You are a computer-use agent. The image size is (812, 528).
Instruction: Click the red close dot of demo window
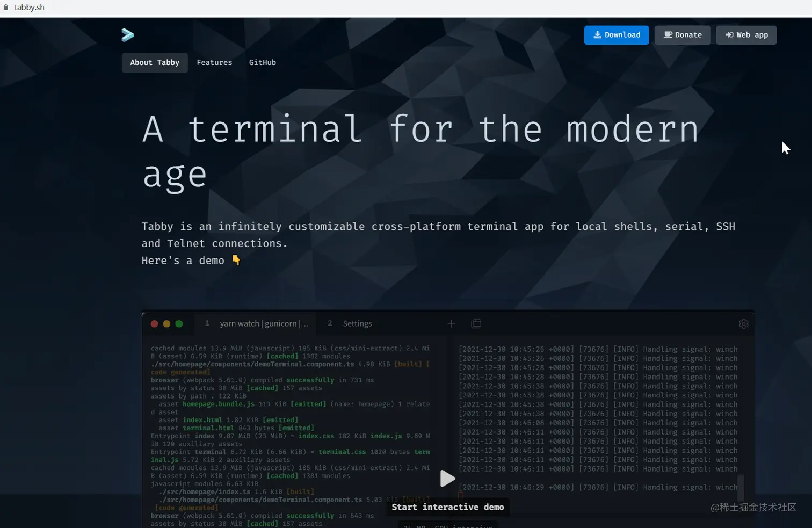(x=155, y=324)
